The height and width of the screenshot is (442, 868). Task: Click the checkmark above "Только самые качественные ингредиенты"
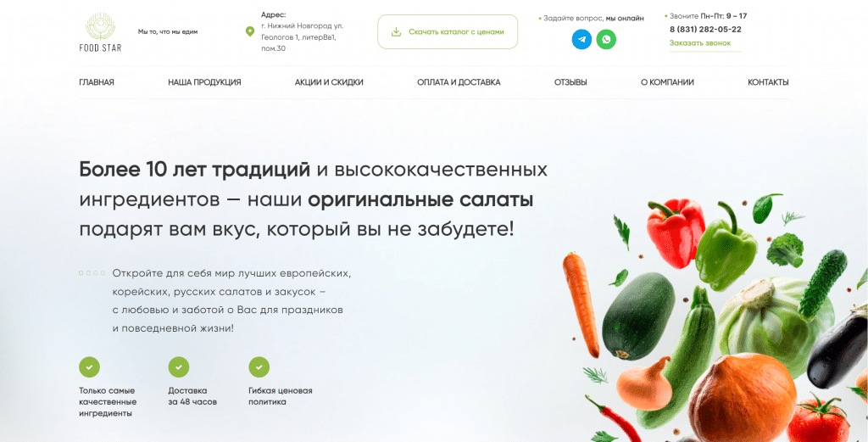pos(90,366)
